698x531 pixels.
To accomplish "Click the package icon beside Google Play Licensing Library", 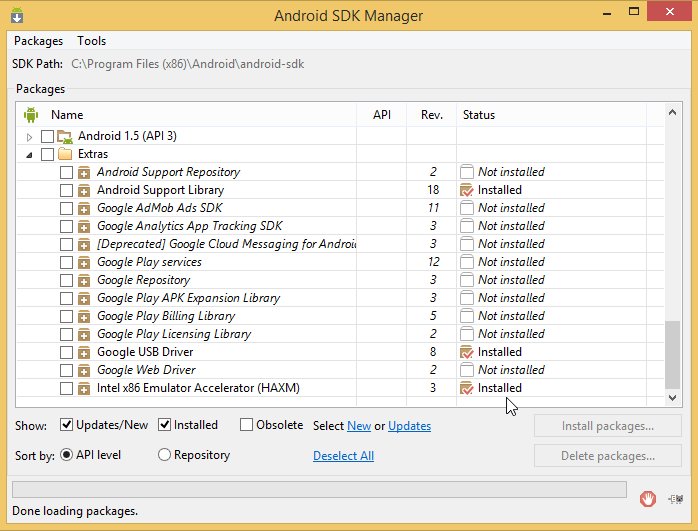I will [84, 335].
